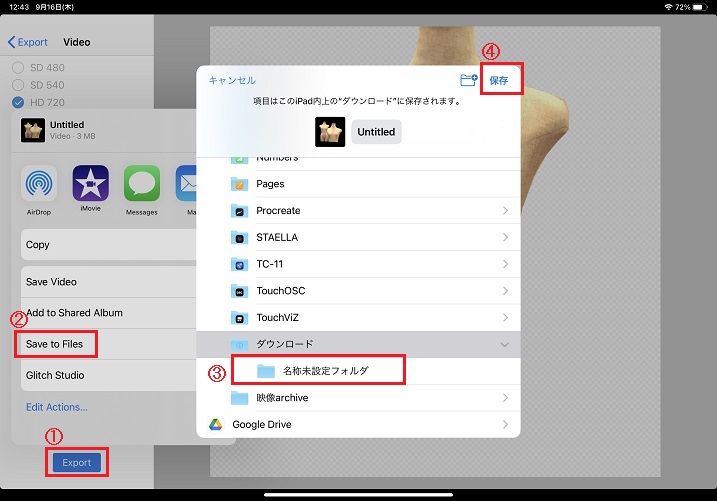This screenshot has height=501, width=717.
Task: Tap the Edit Actions link
Action: pyautogui.click(x=57, y=407)
